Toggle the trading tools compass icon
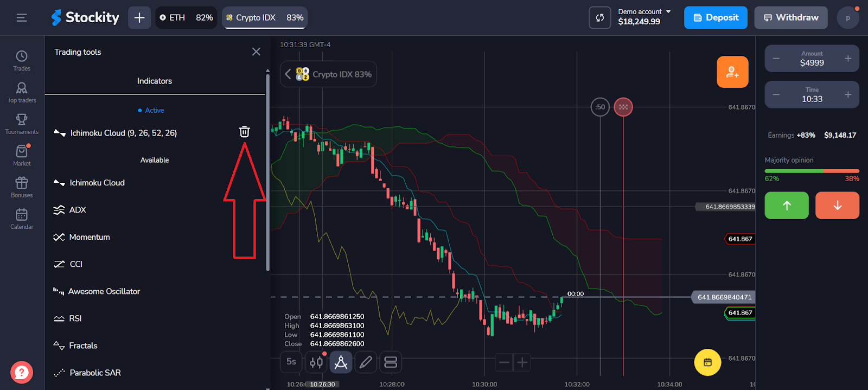Image resolution: width=868 pixels, height=390 pixels. coord(341,362)
